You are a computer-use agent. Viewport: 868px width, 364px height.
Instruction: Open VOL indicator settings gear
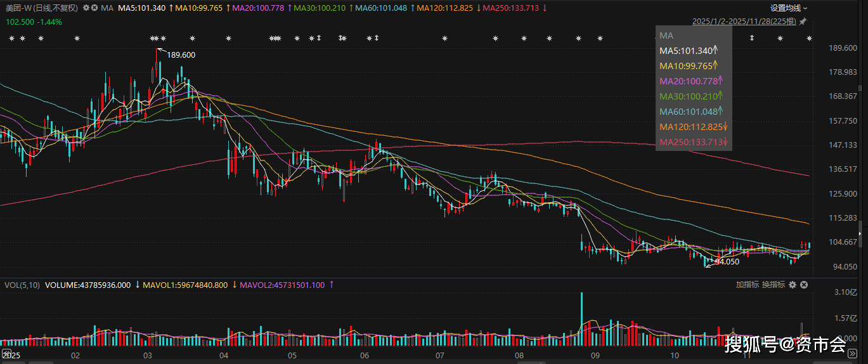pyautogui.click(x=792, y=285)
